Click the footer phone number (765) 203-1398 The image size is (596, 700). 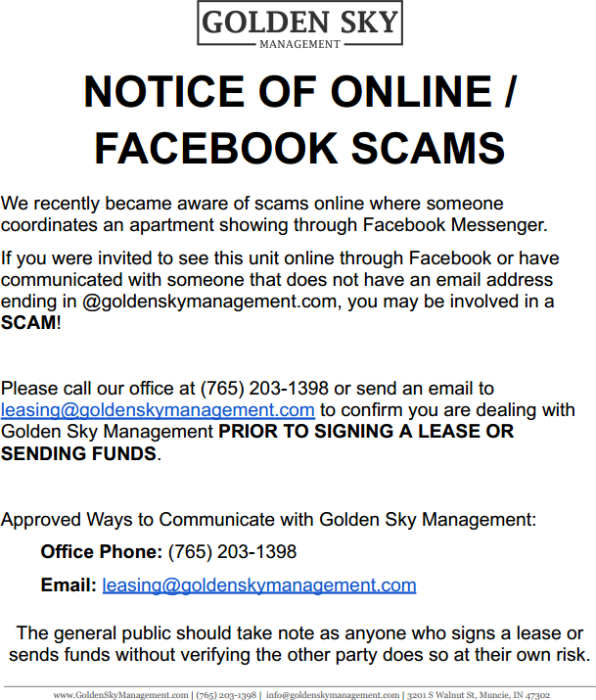coord(226,694)
